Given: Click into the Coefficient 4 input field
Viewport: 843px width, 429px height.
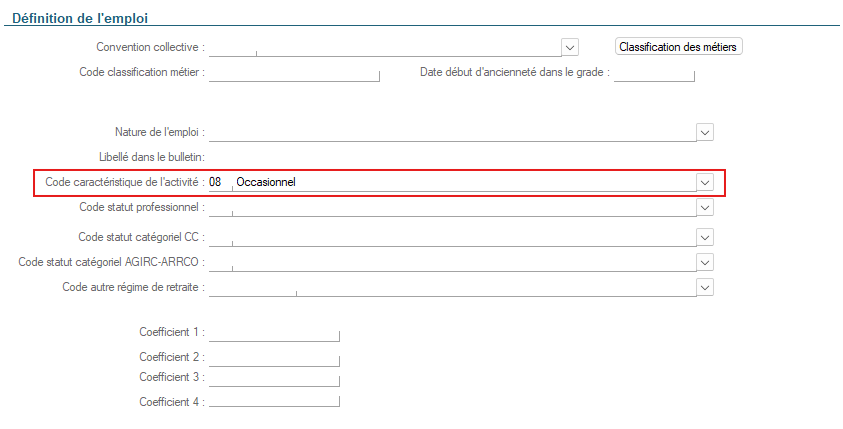Looking at the screenshot, I should [274, 402].
